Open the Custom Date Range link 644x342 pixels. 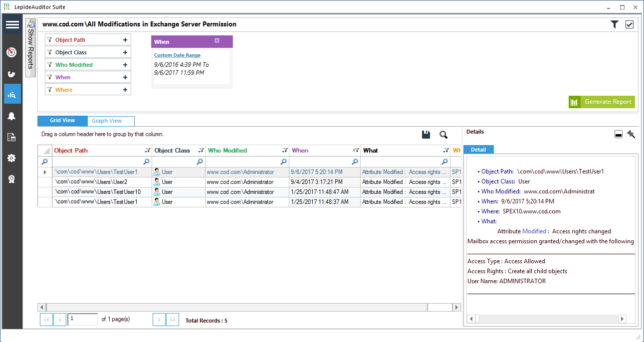[177, 55]
